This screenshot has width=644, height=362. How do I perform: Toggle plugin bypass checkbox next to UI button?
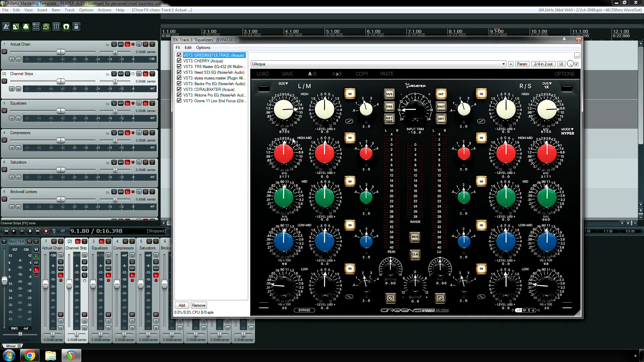tap(577, 64)
